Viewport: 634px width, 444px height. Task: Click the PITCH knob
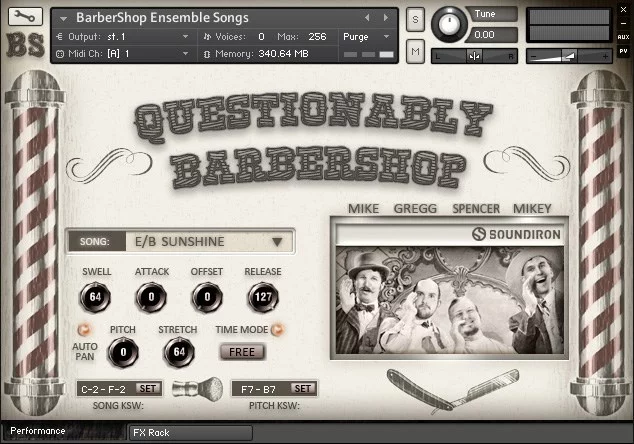click(123, 353)
